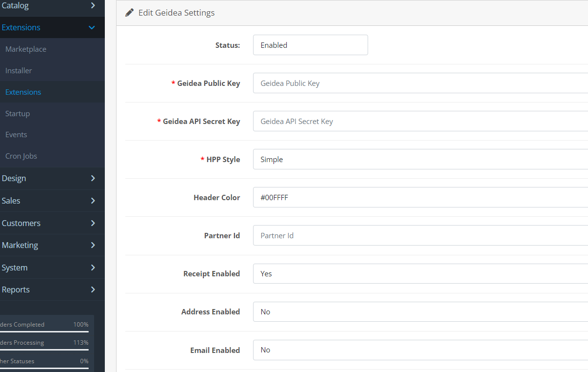Change the Receipt Enabled dropdown
Image resolution: width=588 pixels, height=372 pixels.
coord(420,274)
